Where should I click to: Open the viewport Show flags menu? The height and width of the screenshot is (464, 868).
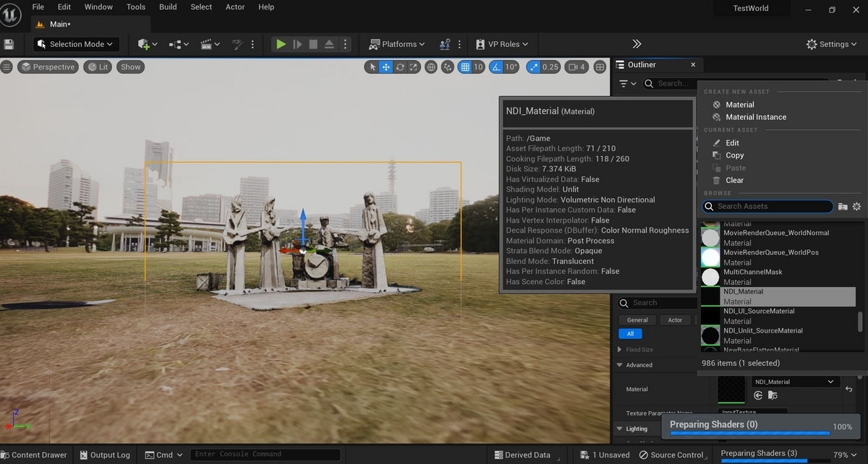click(x=131, y=66)
